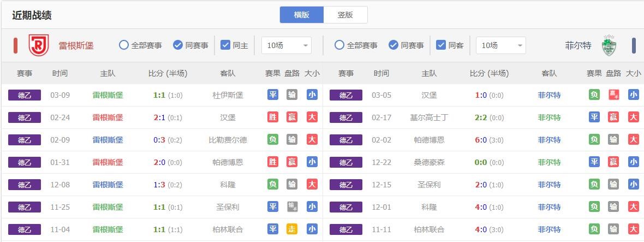Toggle the 同客 checkbox
The image size is (644, 242).
tap(440, 45)
